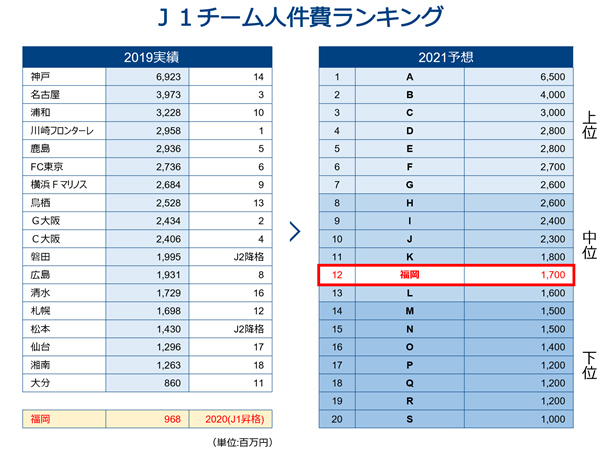Select the 湘南 team cell
614x458 pixels.
tap(64, 365)
